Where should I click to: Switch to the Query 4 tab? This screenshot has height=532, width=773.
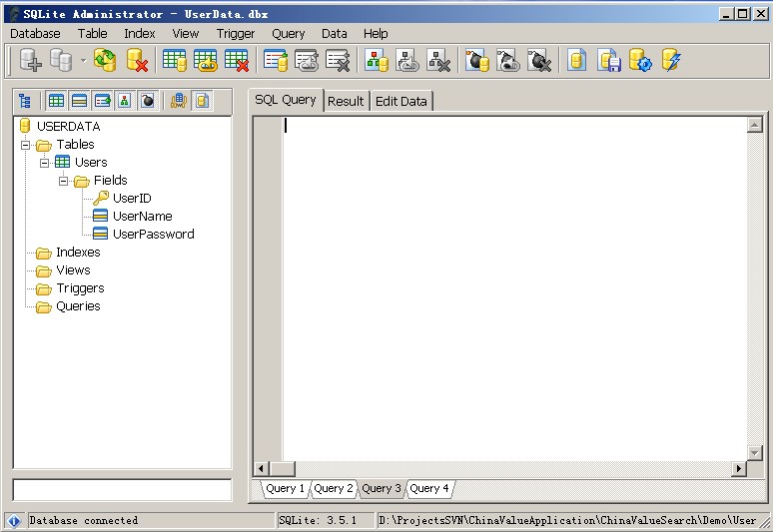click(429, 489)
